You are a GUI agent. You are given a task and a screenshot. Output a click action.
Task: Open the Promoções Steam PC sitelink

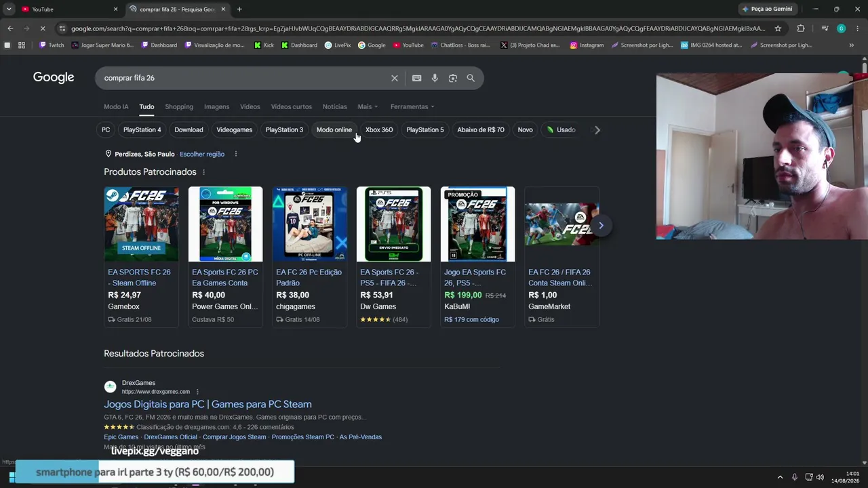coord(303,437)
